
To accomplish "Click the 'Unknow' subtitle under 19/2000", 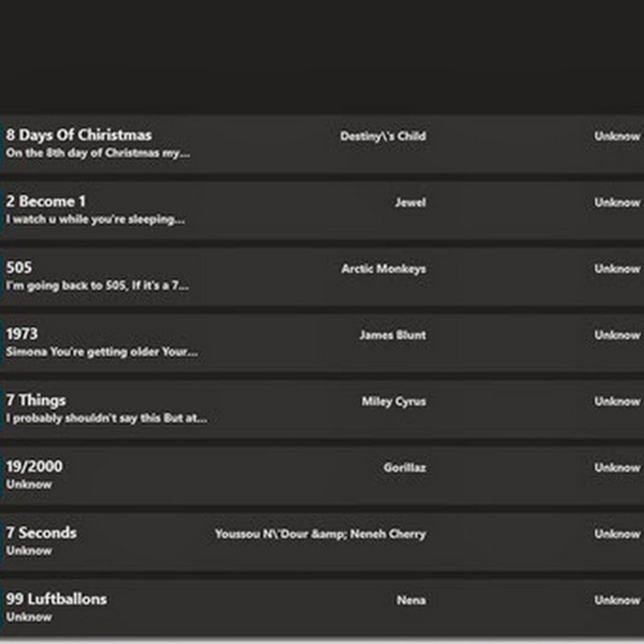I will [29, 485].
